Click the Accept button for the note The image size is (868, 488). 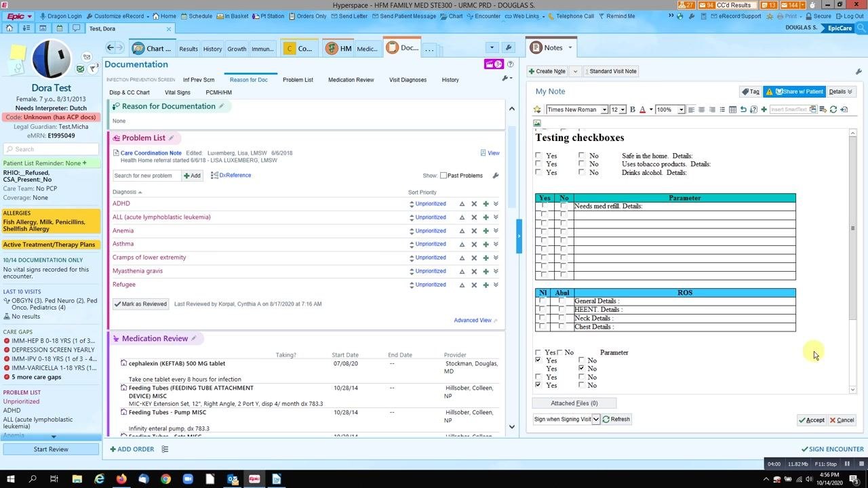click(x=812, y=420)
